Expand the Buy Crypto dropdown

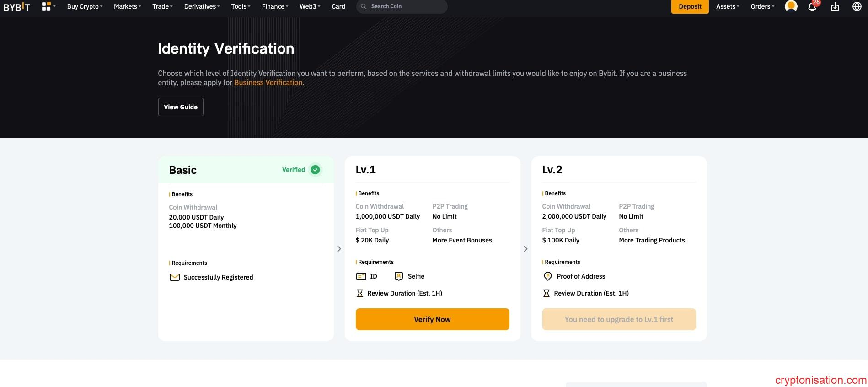coord(85,6)
